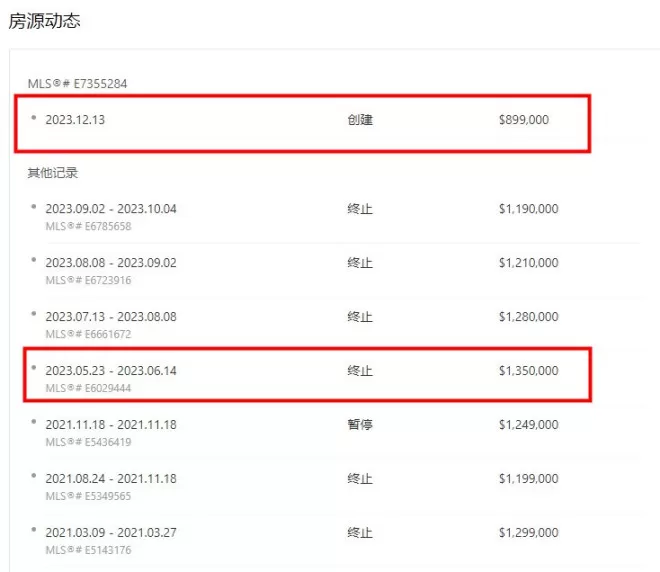
Task: Click MLS number E6785658
Action: click(x=88, y=226)
